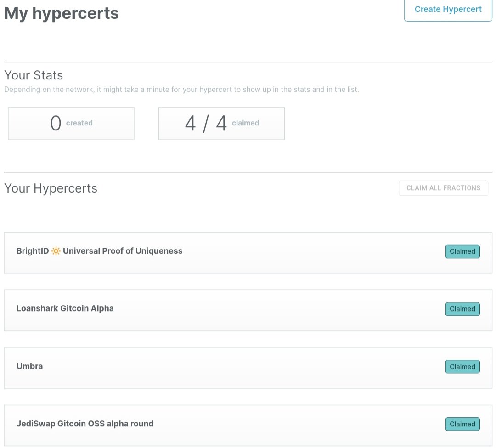The image size is (496, 448).
Task: Click the Create Hypercert button
Action: 448,9
